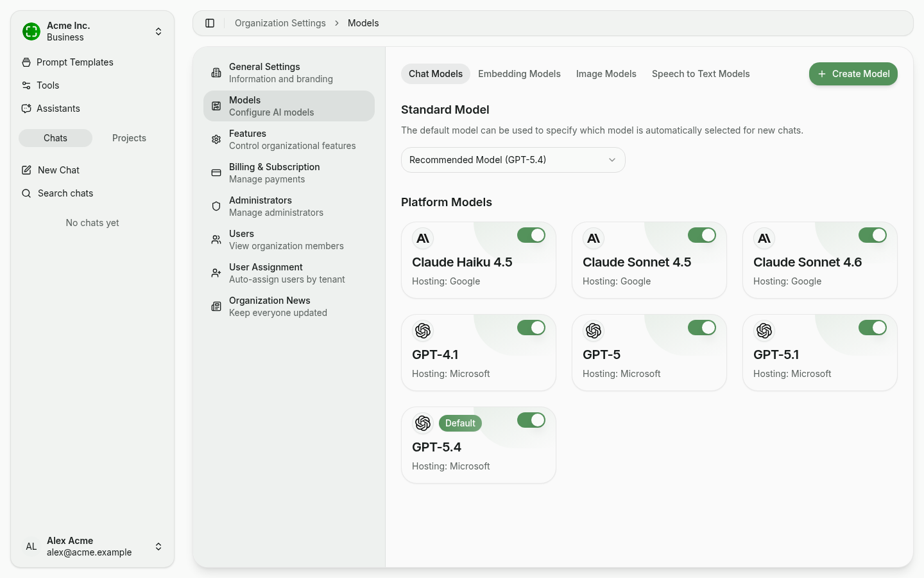924x578 pixels.
Task: Open the Recommended Model (GPT-5.4) dropdown
Action: 513,160
